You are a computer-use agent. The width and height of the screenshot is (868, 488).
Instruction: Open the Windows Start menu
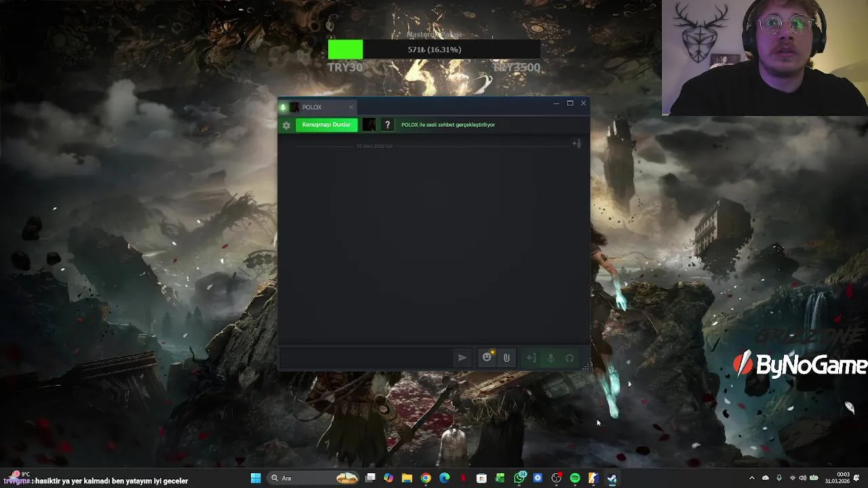(256, 478)
